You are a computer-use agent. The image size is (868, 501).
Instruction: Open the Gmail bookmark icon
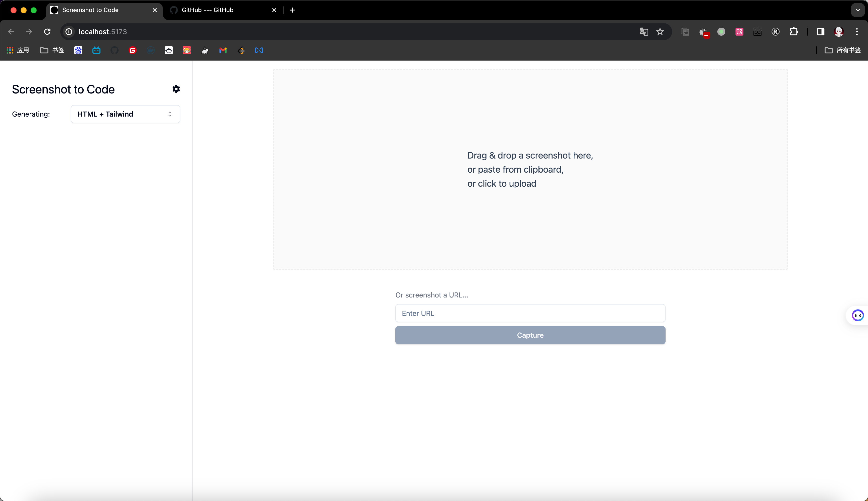(223, 50)
